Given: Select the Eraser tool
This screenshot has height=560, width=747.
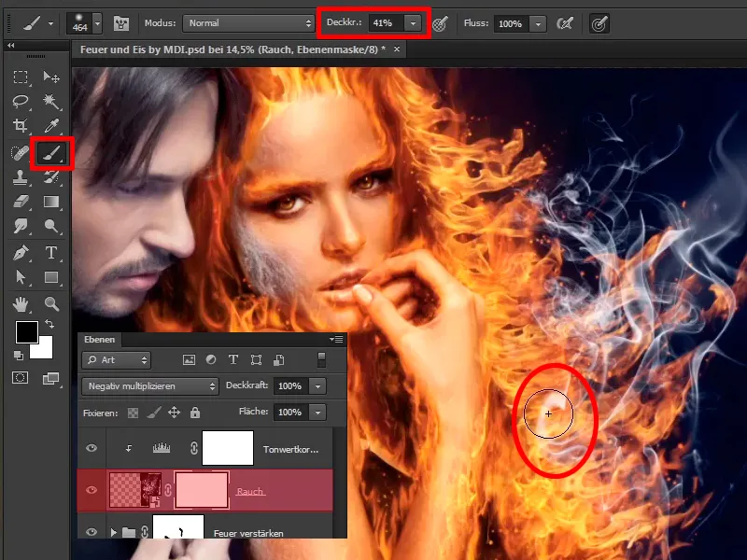Looking at the screenshot, I should (x=20, y=202).
